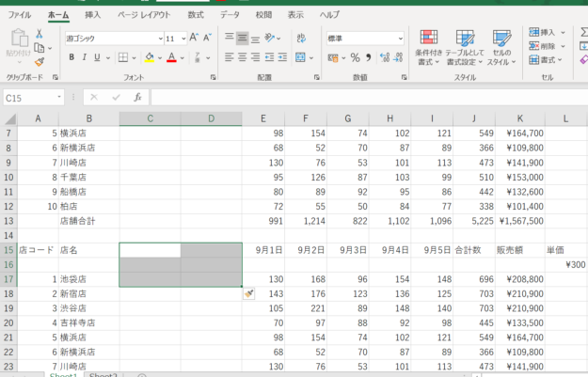Click Delete cells button
This screenshot has height=377, width=588.
coord(547,46)
